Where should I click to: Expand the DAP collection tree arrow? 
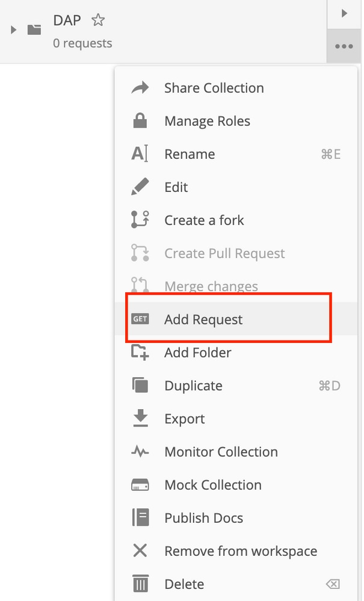(x=13, y=29)
